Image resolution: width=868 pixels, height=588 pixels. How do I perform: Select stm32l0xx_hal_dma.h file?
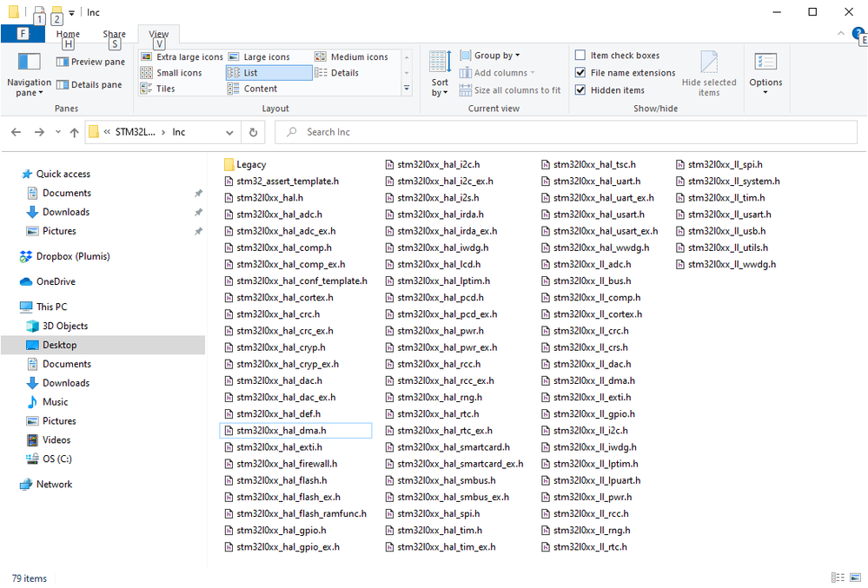295,430
